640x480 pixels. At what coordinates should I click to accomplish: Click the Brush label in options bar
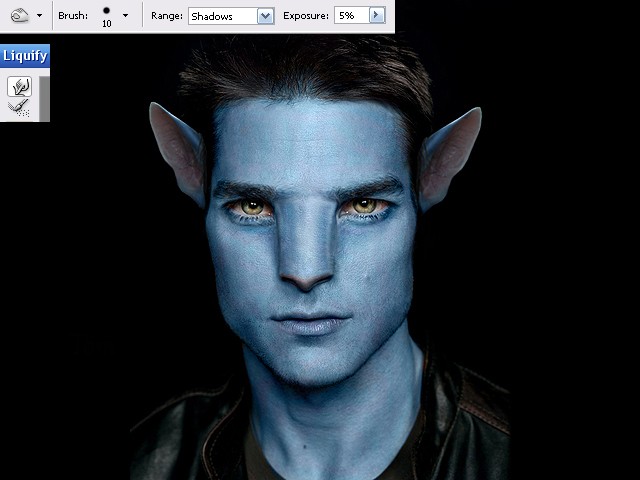click(x=73, y=16)
